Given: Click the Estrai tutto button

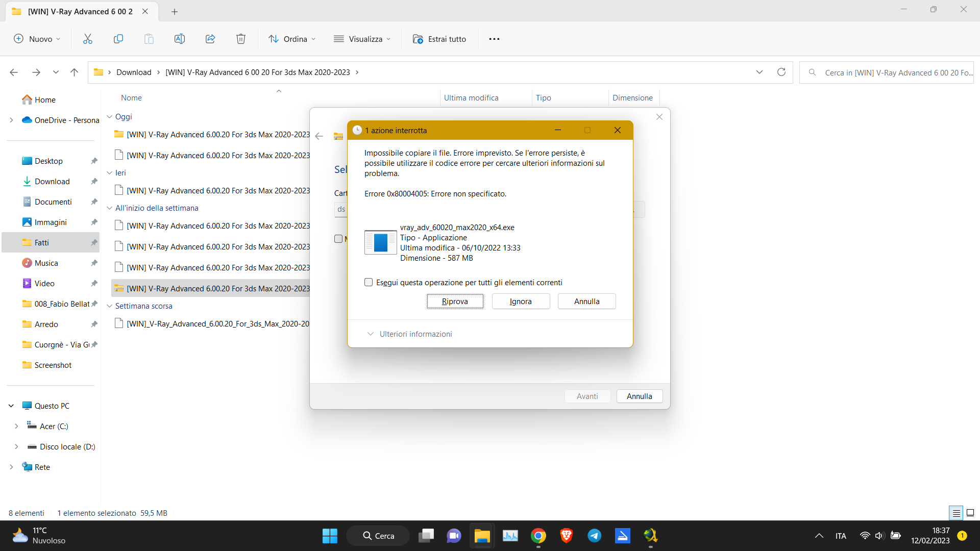Looking at the screenshot, I should tap(439, 39).
